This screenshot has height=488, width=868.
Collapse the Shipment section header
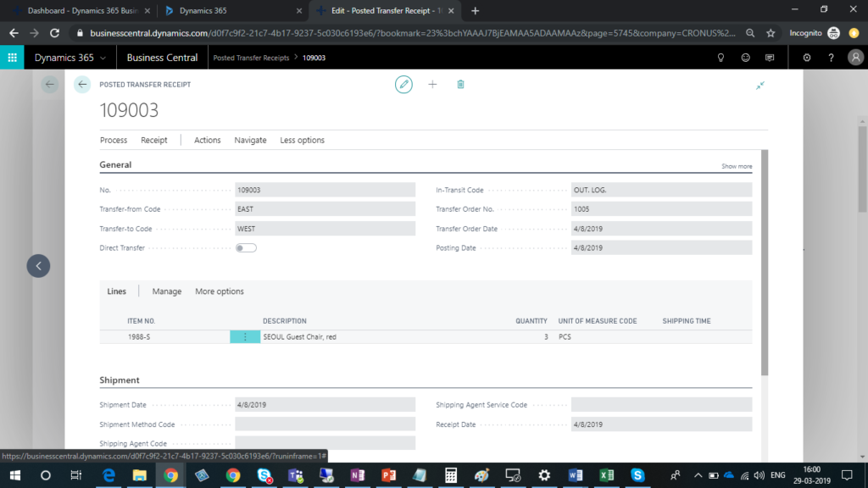click(x=120, y=380)
